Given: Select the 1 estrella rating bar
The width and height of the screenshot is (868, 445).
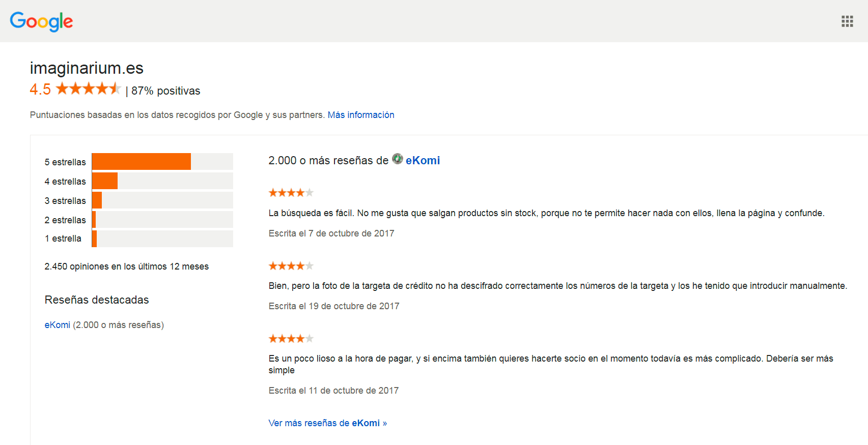Looking at the screenshot, I should click(x=162, y=239).
